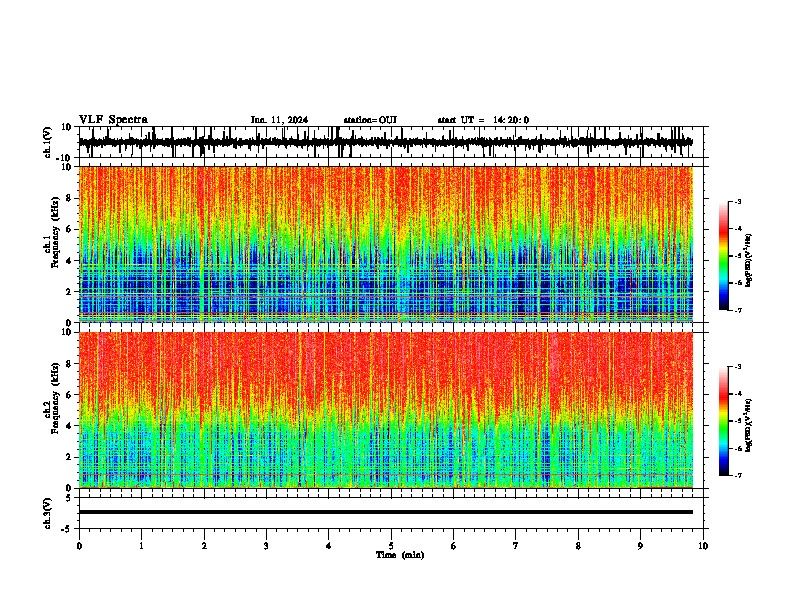792x612 pixels.
Task: Click time axis tick label "10"
Action: tap(703, 546)
